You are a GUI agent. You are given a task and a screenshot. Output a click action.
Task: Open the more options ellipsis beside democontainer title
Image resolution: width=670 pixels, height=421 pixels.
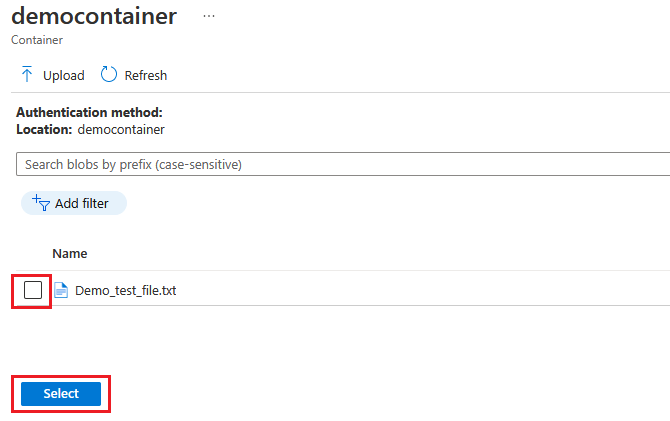point(209,16)
